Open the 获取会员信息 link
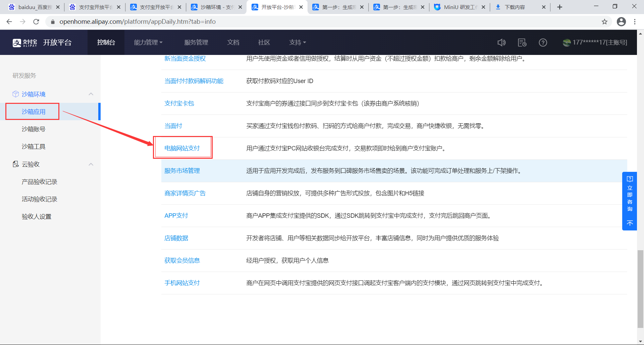Screen dimensions: 644x345 click(182, 261)
